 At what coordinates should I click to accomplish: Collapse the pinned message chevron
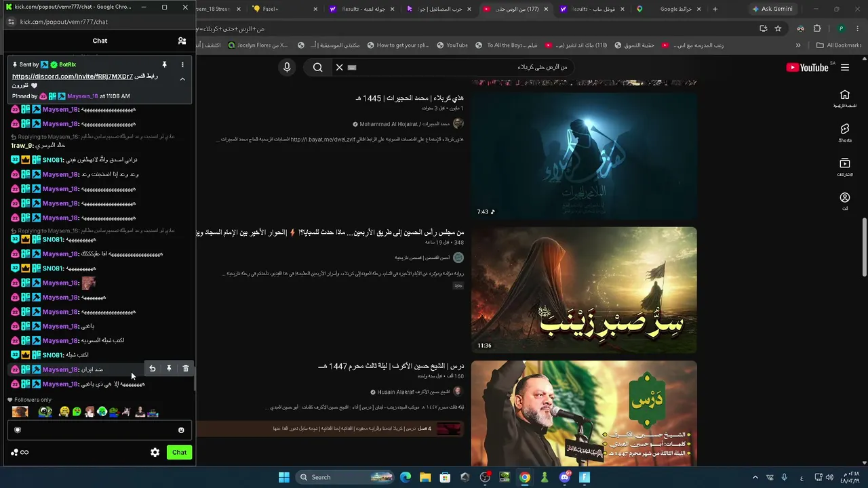(x=182, y=79)
